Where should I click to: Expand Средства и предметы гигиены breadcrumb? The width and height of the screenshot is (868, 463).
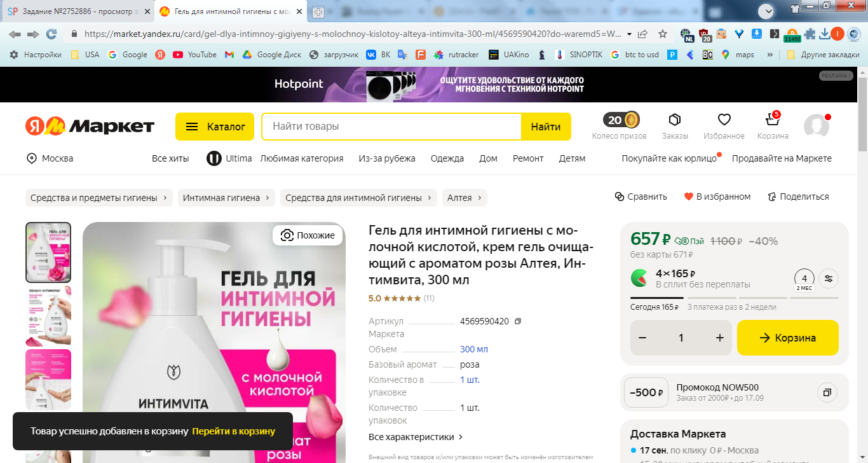[x=99, y=198]
